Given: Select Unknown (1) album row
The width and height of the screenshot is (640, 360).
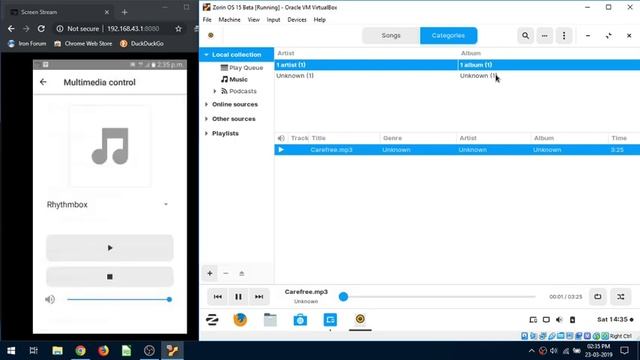Looking at the screenshot, I should pos(549,76).
